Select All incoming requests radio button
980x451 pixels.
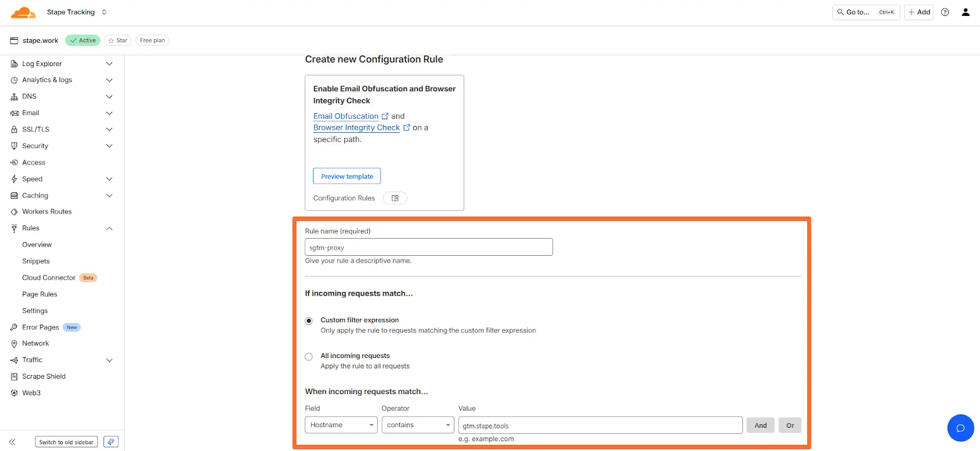click(309, 357)
